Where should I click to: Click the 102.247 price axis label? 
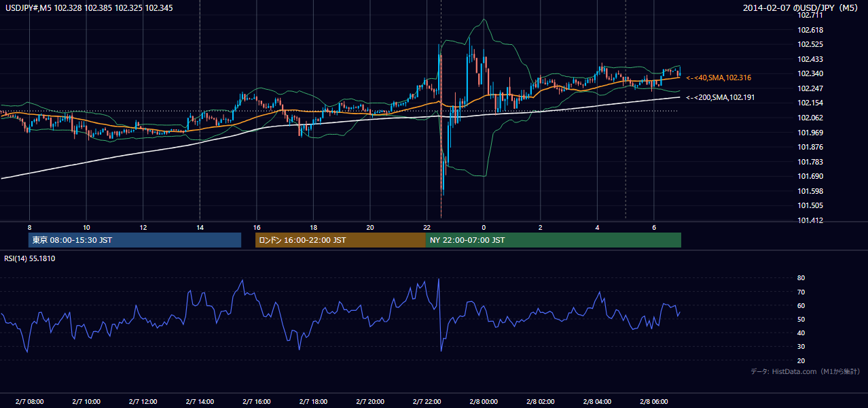pos(810,88)
